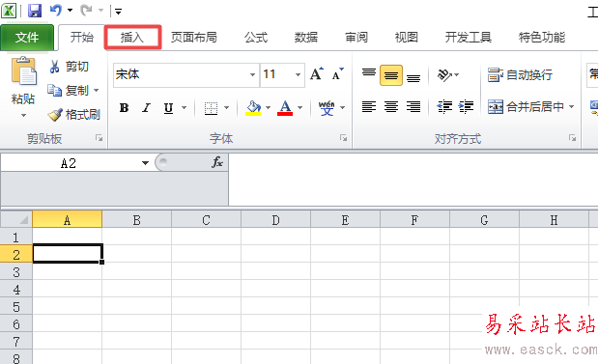Switch to the 数据 Data tab

tap(306, 38)
